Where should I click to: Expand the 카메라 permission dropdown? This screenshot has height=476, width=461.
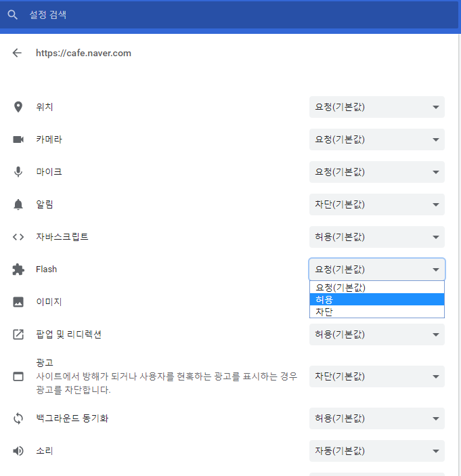pyautogui.click(x=376, y=139)
